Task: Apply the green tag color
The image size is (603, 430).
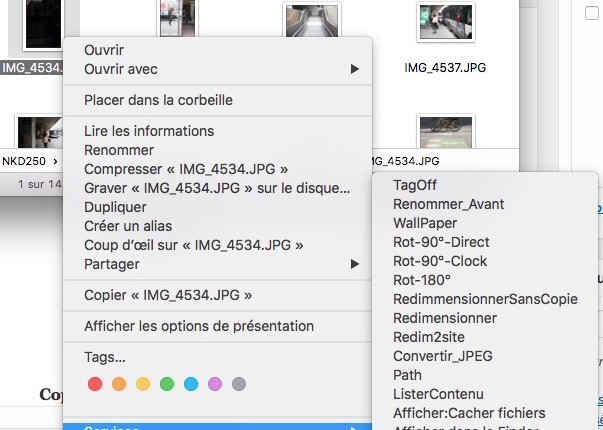Action: (x=167, y=384)
